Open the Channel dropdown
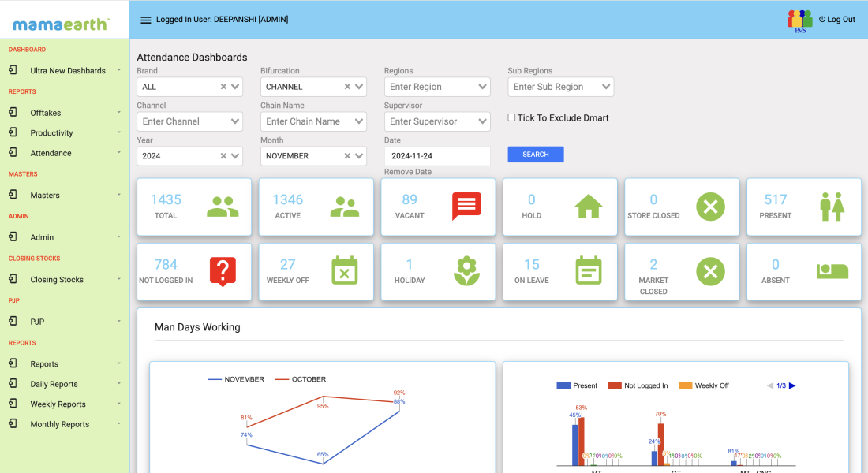 pyautogui.click(x=190, y=121)
